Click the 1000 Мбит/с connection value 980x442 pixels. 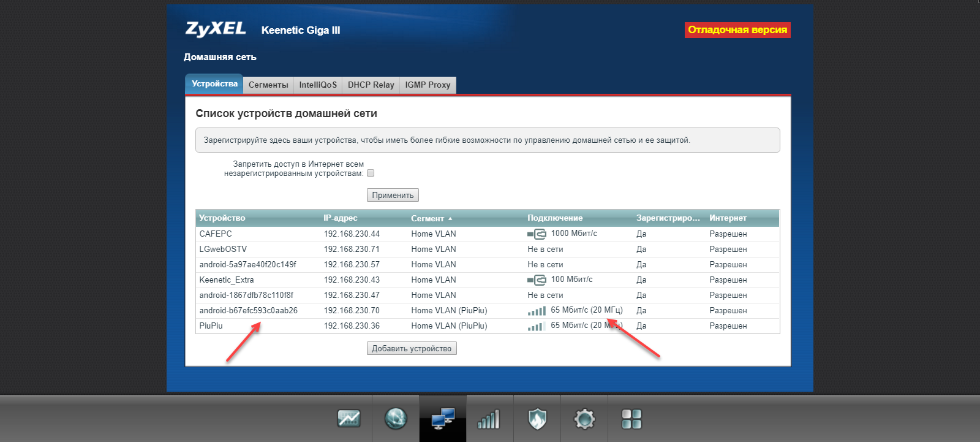(x=574, y=234)
